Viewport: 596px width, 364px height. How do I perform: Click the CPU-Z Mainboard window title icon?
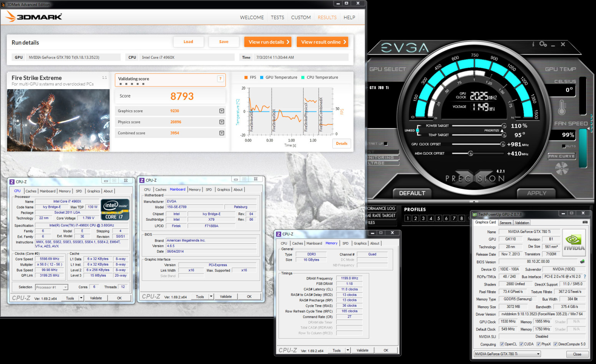point(142,180)
